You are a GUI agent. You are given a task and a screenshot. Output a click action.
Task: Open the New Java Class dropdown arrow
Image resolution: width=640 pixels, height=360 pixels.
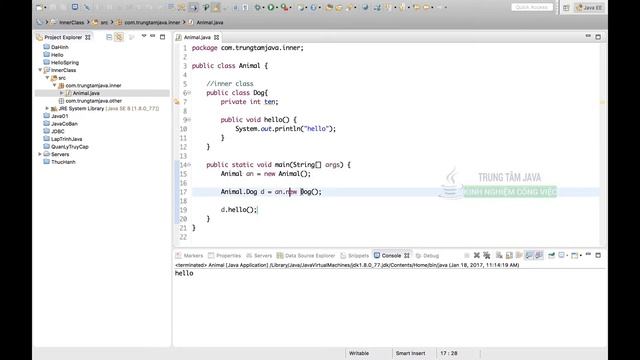pyautogui.click(x=320, y=7)
